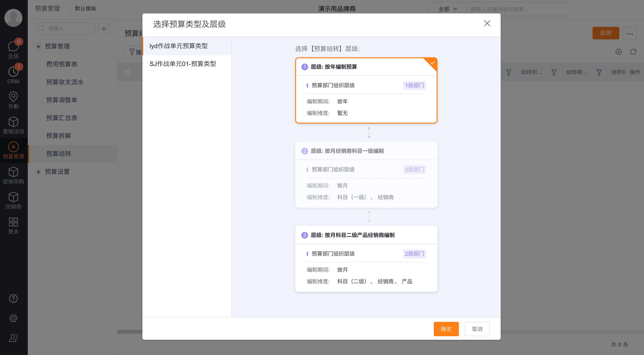This screenshot has height=355, width=644.
Task: Open 预算收支流水 menu item
Action: pos(73,82)
